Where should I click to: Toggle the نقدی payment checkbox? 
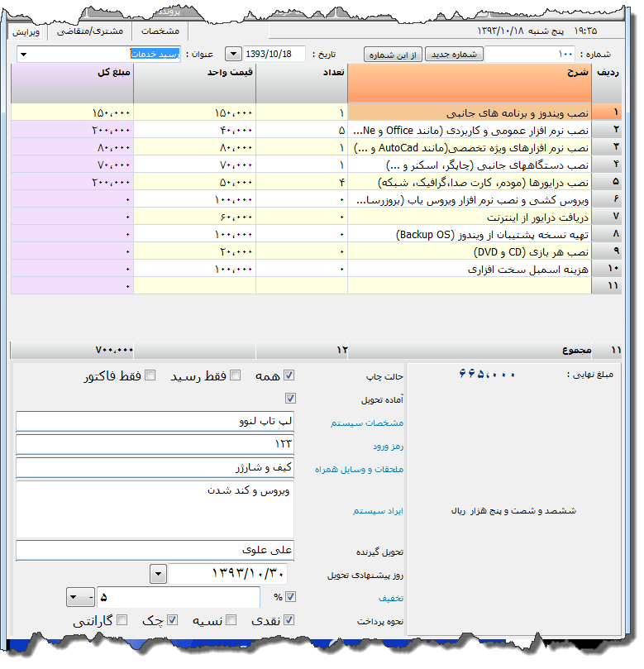[289, 620]
